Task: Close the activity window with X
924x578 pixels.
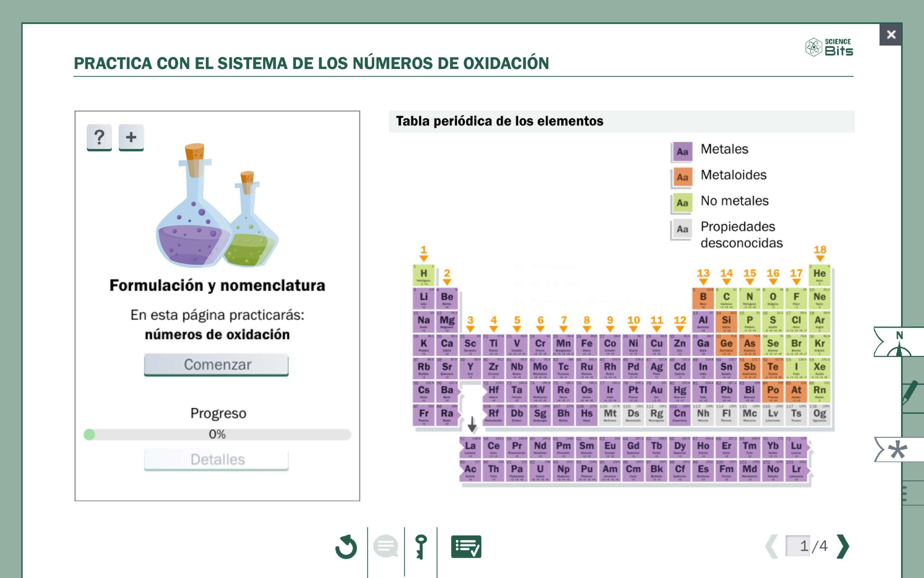Action: (891, 35)
